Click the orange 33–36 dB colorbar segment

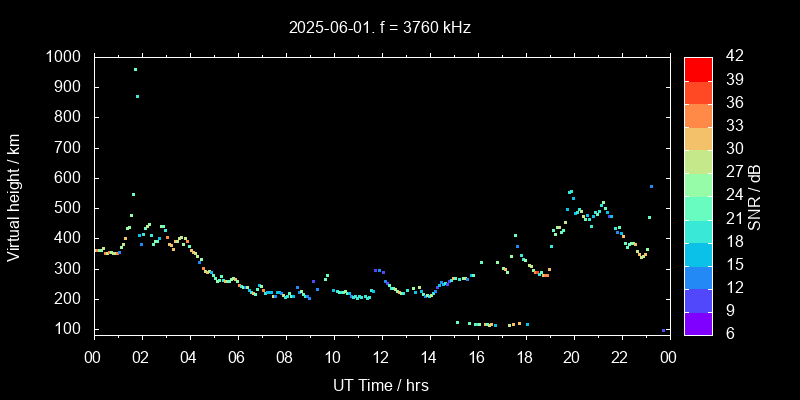click(x=698, y=114)
